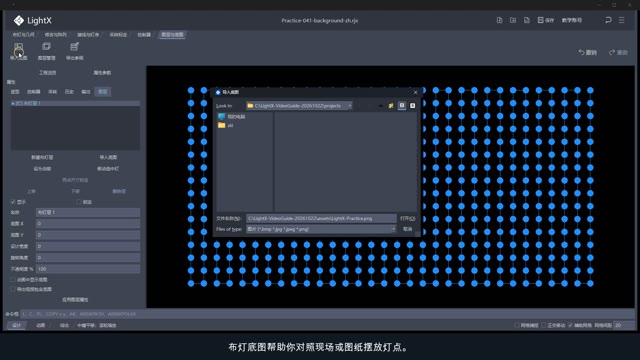640x360 pixels.
Task: Click the move selected lights button
Action: pyautogui.click(x=108, y=169)
